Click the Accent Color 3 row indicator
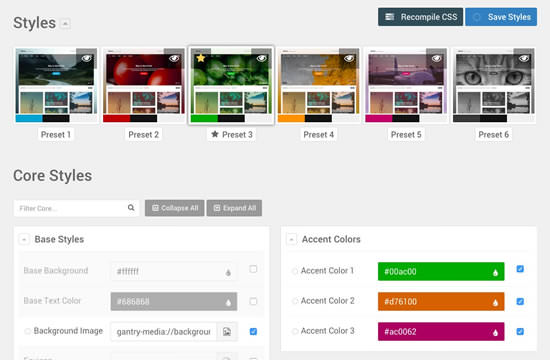Image resolution: width=550 pixels, height=360 pixels. click(x=294, y=331)
